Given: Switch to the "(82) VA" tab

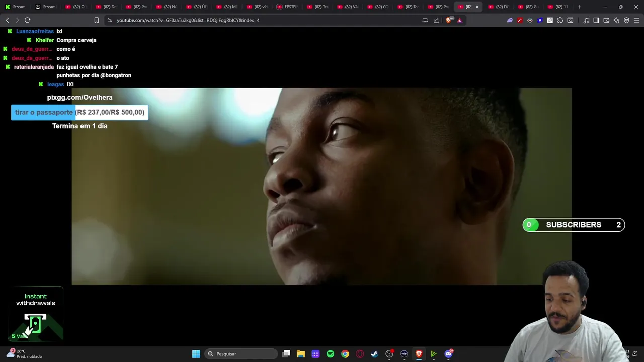Looking at the screenshot, I should (x=348, y=7).
